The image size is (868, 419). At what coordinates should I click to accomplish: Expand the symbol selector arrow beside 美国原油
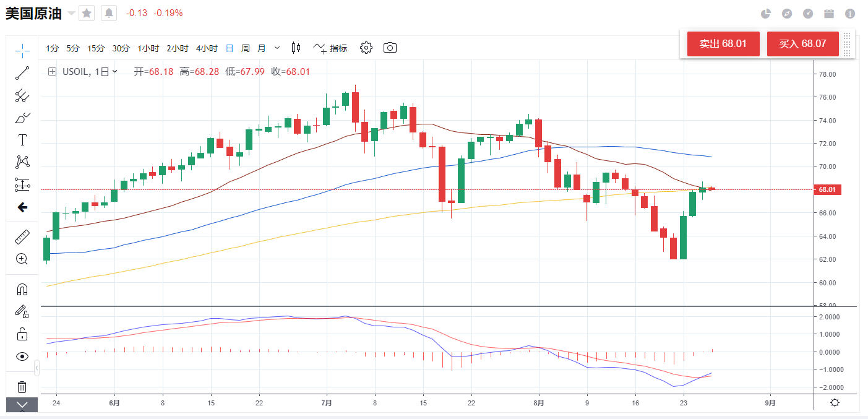coord(71,13)
